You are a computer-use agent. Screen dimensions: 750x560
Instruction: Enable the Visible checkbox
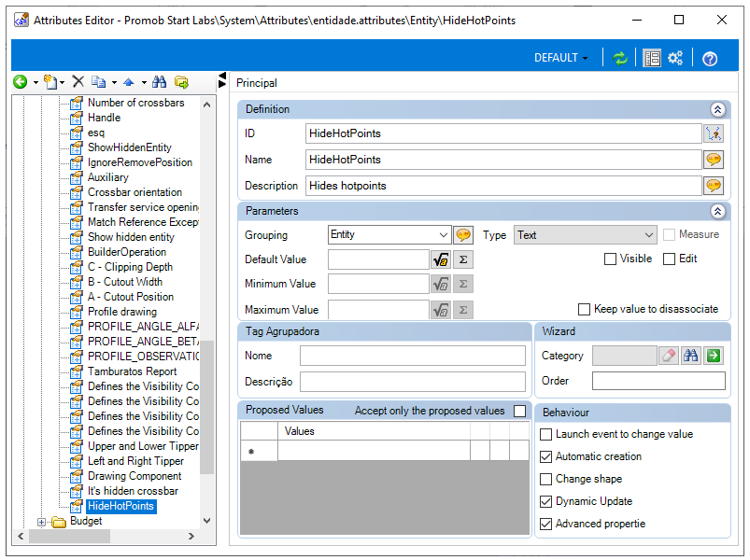610,259
